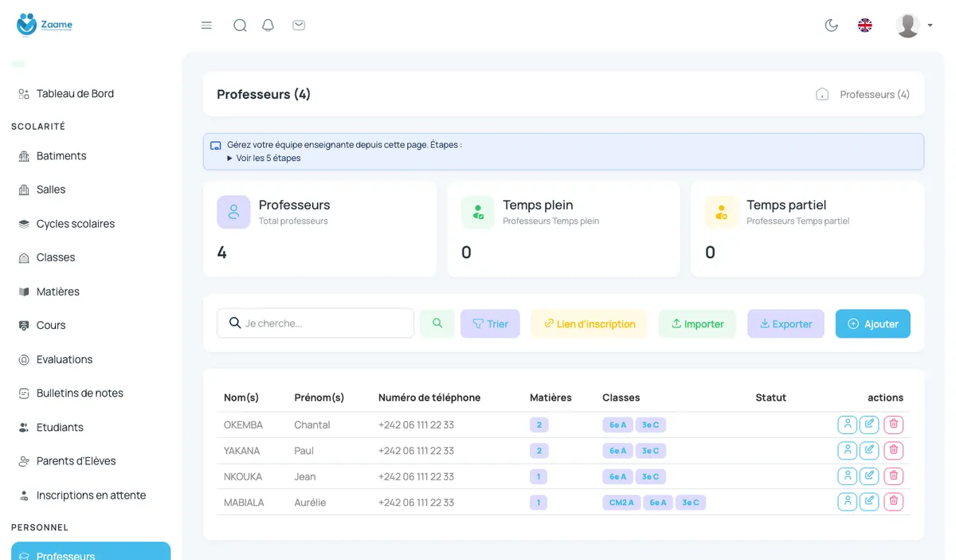Viewport: 956px width, 560px height.
Task: Click the Importer button
Action: (x=697, y=323)
